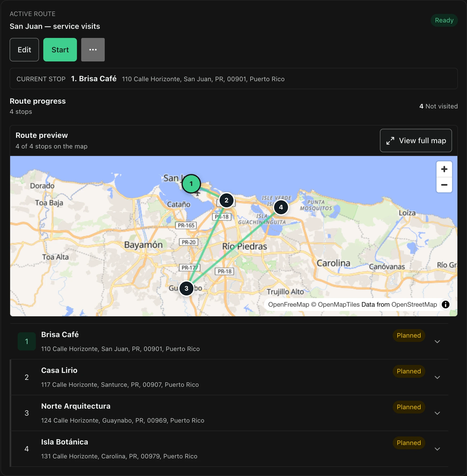Expand the Brisa Café stop details
Screen dimensions: 467x476
(437, 342)
